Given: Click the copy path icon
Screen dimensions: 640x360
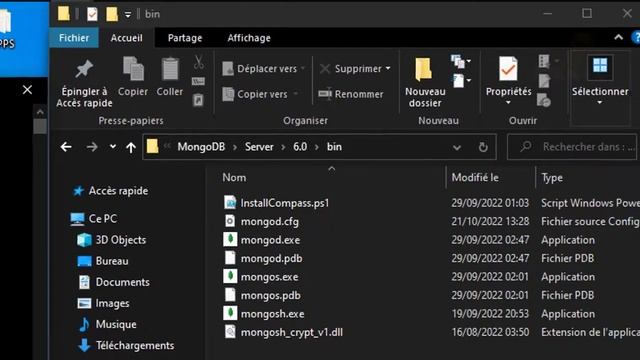Looking at the screenshot, I should click(x=198, y=81).
